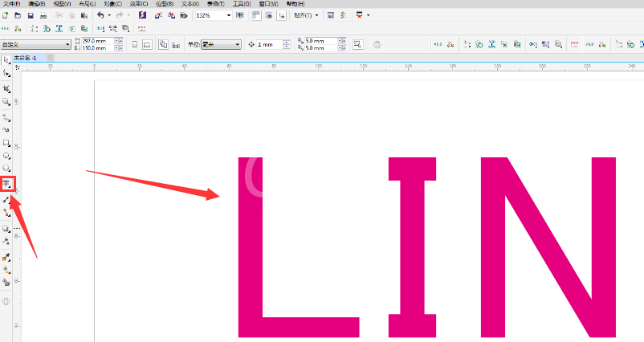644x342 pixels.
Task: Select the Ellipse tool
Action: point(6,156)
